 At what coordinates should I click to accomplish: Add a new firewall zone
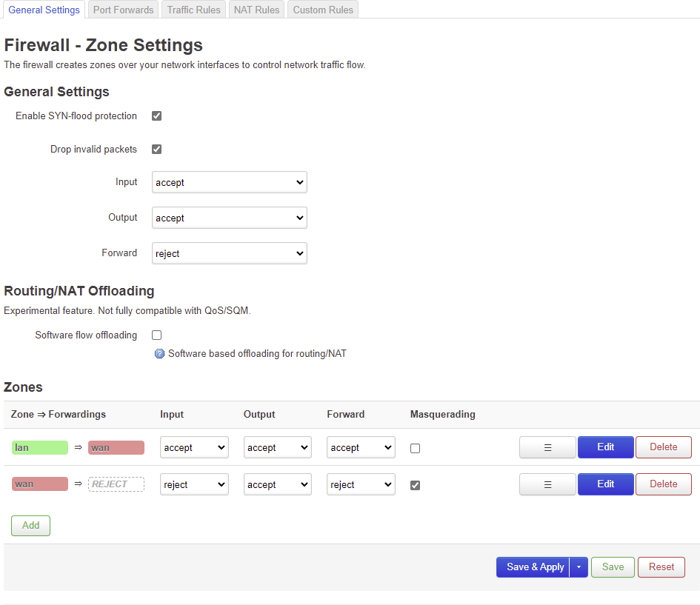(30, 525)
